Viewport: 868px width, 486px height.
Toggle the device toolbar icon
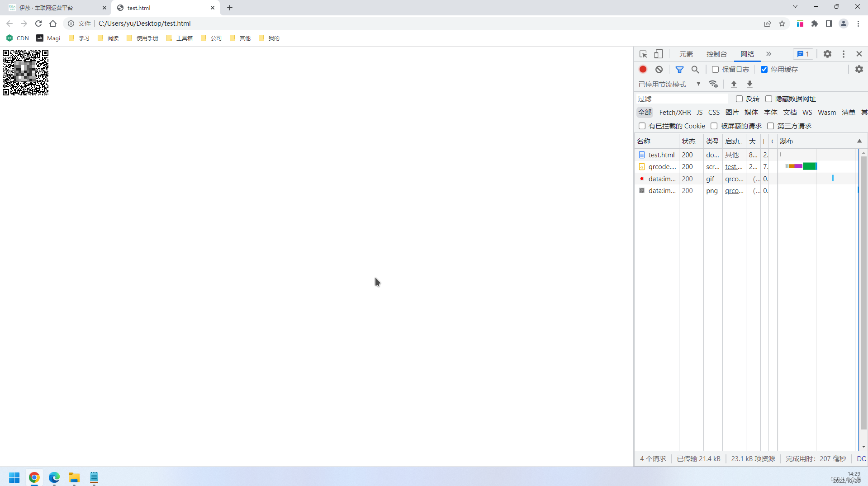point(659,54)
